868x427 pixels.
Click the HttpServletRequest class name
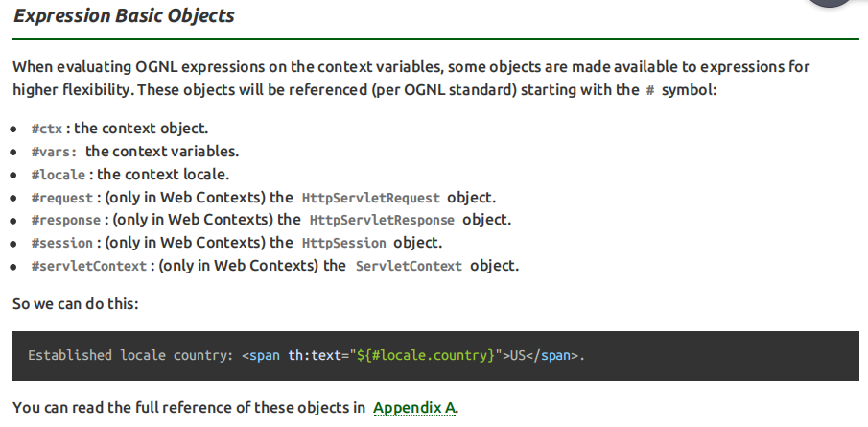click(x=371, y=198)
